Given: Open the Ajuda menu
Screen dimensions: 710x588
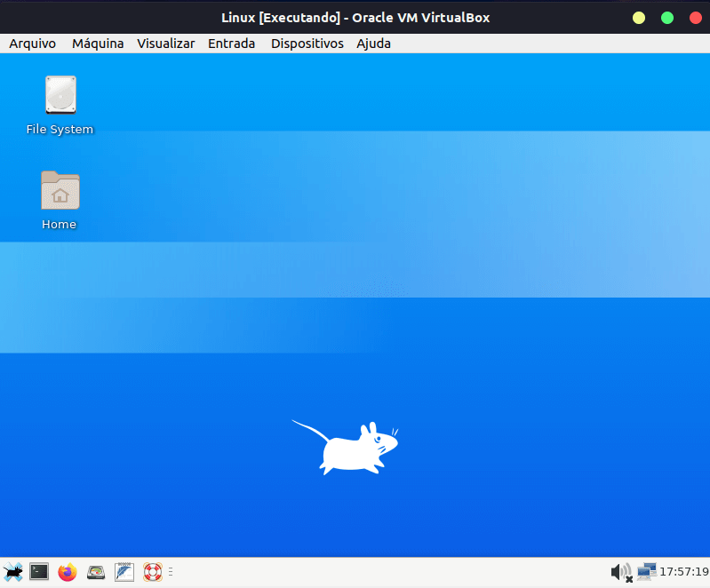Looking at the screenshot, I should (373, 44).
